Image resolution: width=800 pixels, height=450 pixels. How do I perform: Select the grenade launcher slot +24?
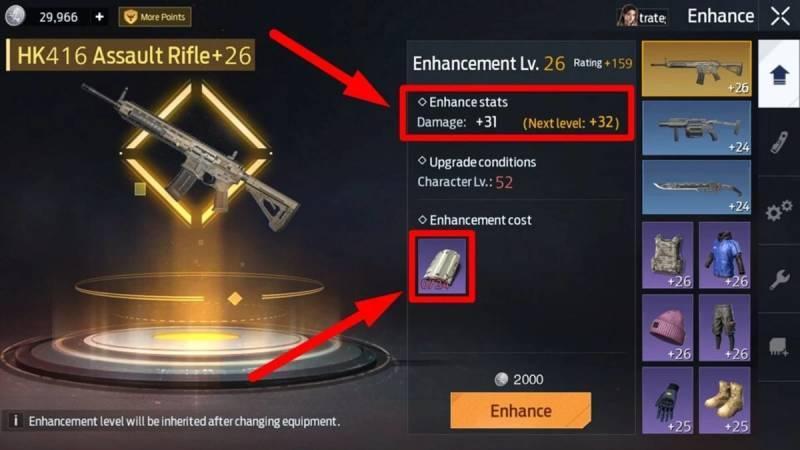point(696,128)
